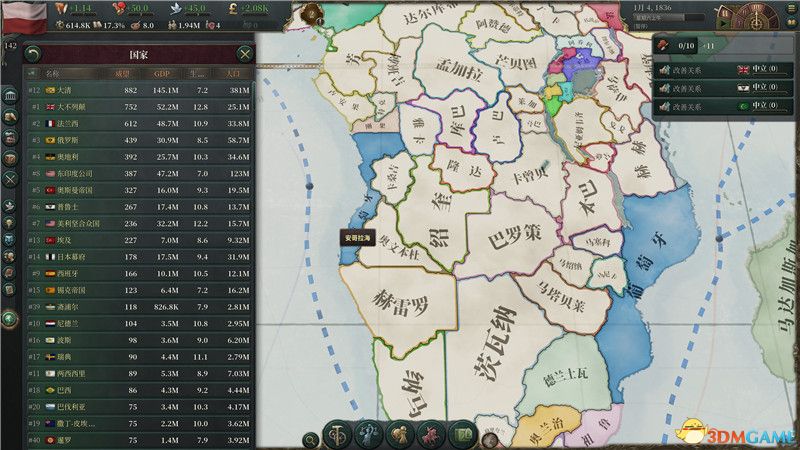The height and width of the screenshot is (450, 800).
Task: Click the green play button
Action: tap(723, 23)
